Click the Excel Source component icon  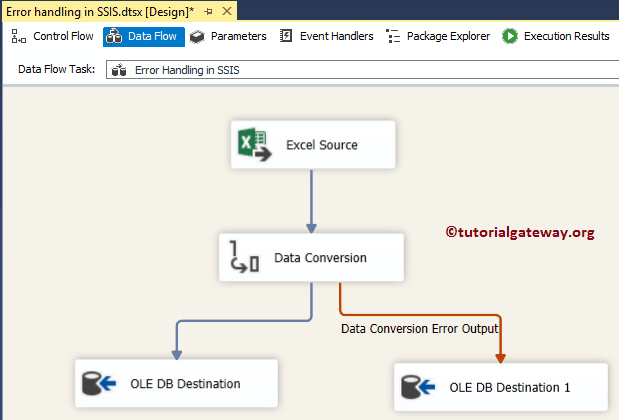(x=254, y=144)
